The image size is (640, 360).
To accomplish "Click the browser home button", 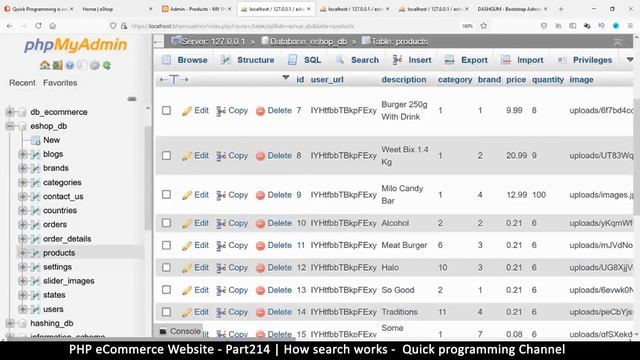I will (53, 26).
